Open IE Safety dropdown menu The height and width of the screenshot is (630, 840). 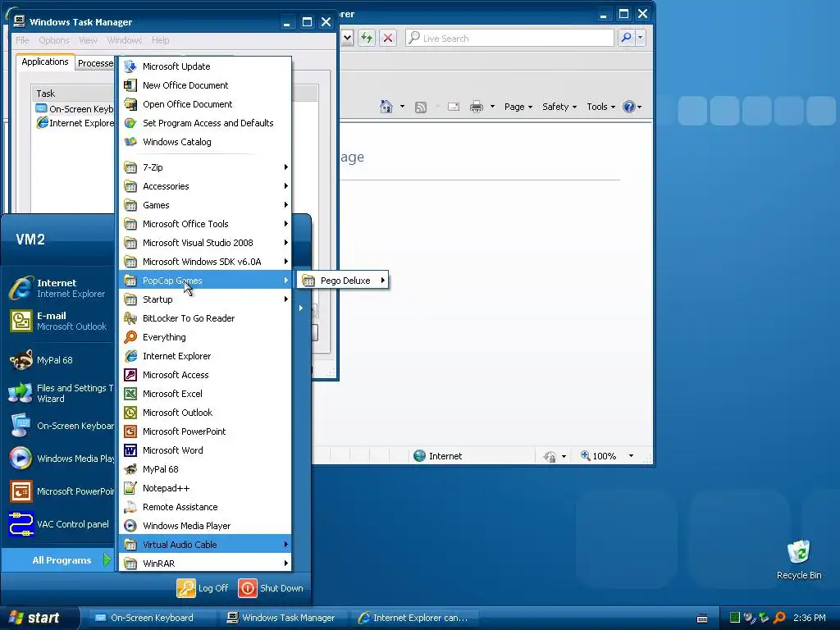[x=559, y=107]
